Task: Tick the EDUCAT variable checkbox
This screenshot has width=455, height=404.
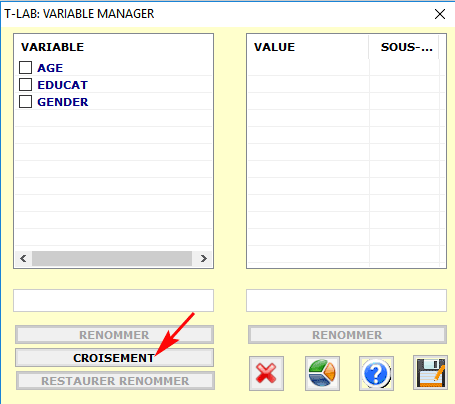Action: click(x=25, y=85)
